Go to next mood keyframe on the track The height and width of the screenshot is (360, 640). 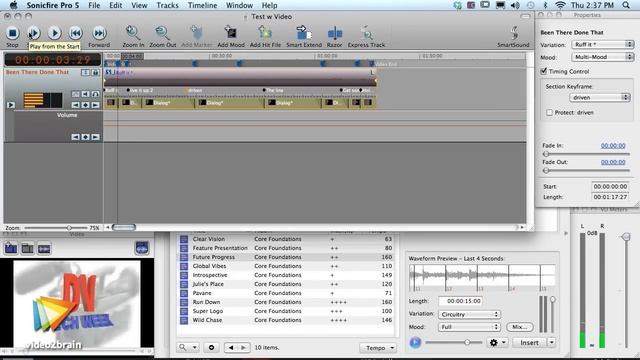tap(95, 105)
